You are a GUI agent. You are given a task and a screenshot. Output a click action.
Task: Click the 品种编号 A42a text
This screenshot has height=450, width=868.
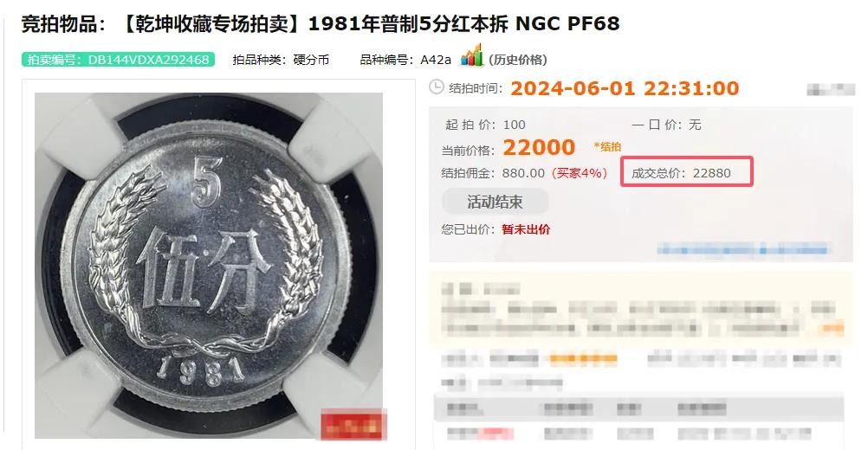pyautogui.click(x=405, y=60)
